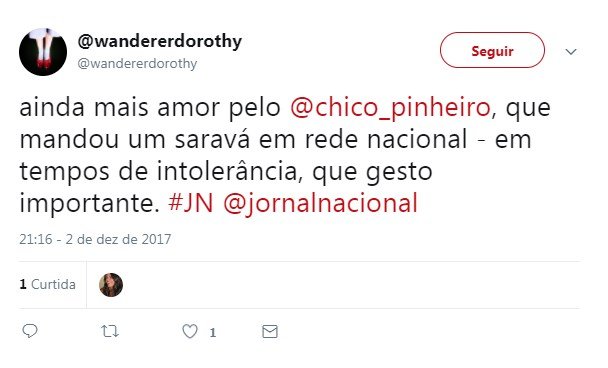Click the words 'ainda mais amor pelo'

[x=150, y=108]
